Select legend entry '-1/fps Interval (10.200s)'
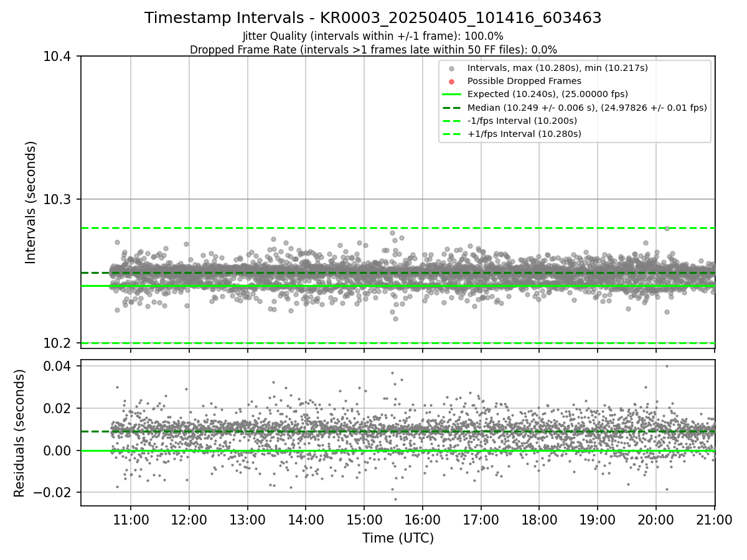Screen dimensions: 747x560 522,121
